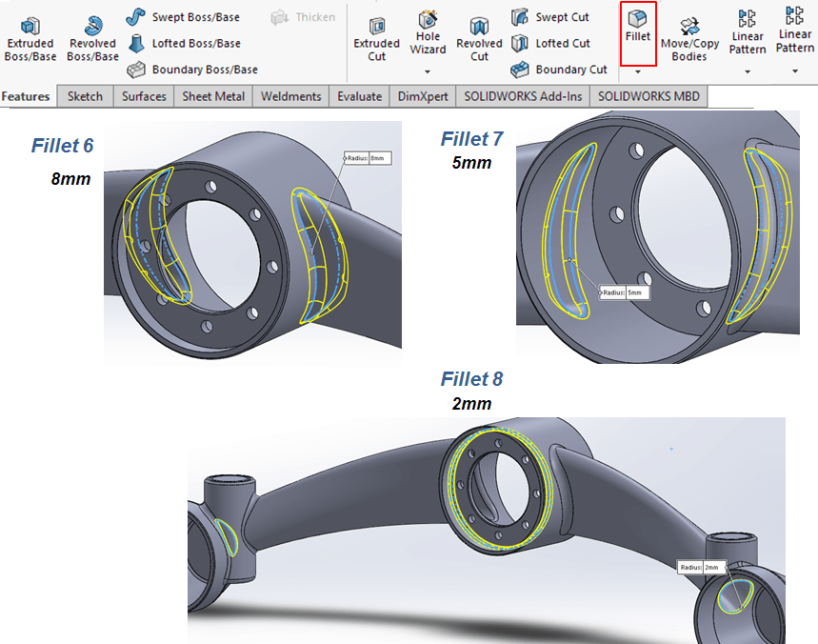Viewport: 818px width, 644px height.
Task: Activate the Boundary Cut tool
Action: pos(559,70)
